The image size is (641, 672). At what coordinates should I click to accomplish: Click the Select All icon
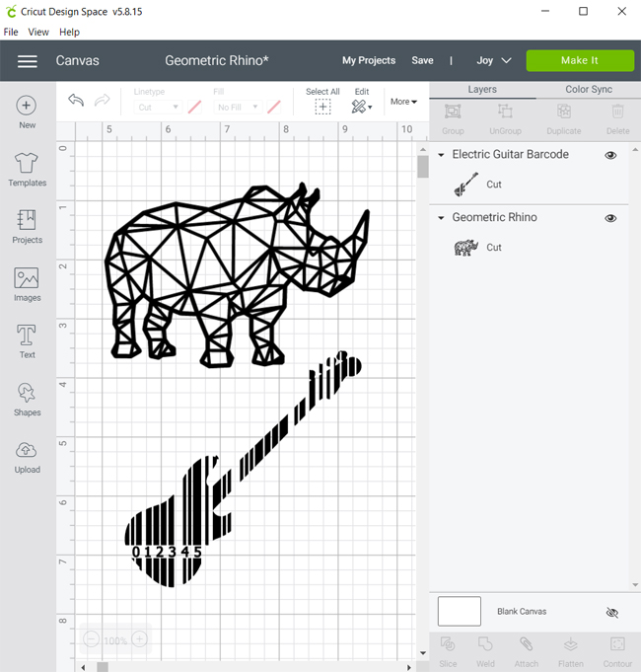322,107
